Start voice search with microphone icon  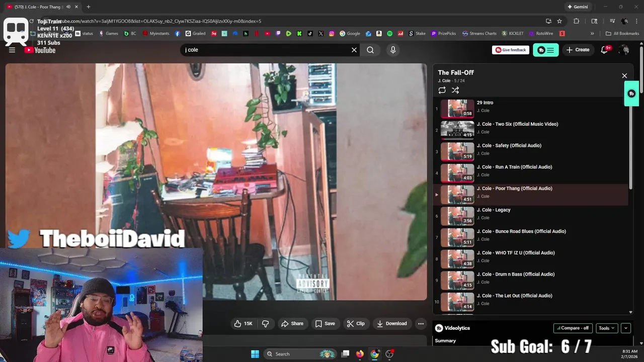pos(393,50)
